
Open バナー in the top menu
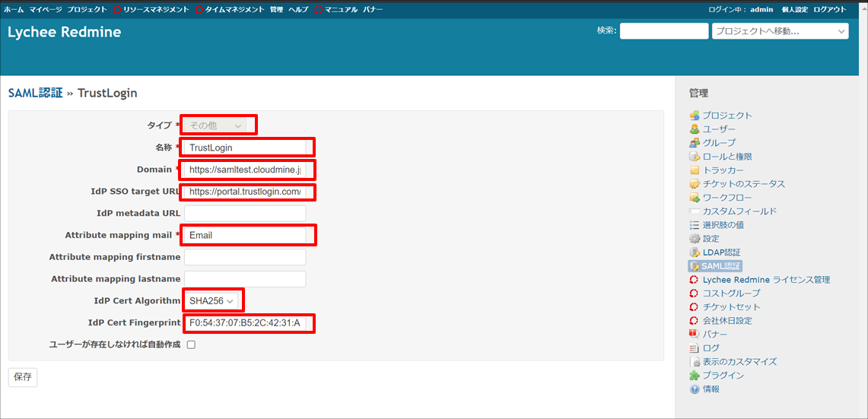pos(373,10)
